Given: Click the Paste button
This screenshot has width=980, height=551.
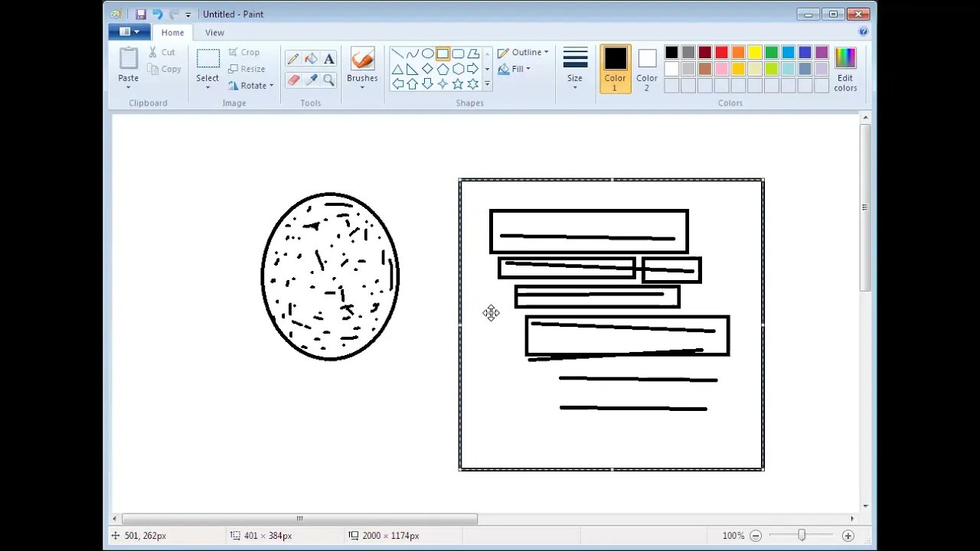Looking at the screenshot, I should (129, 64).
